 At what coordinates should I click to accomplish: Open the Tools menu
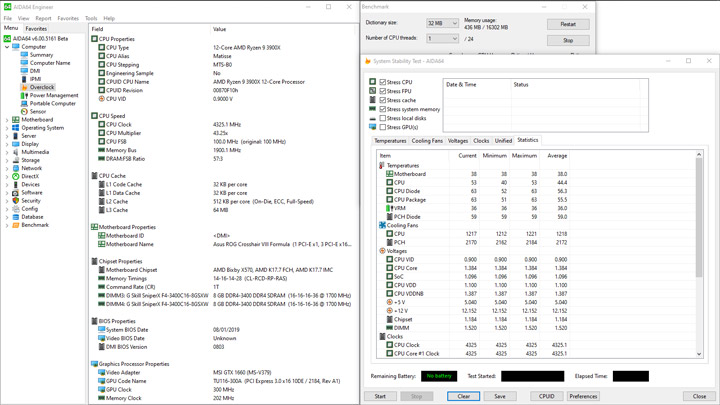pos(91,18)
